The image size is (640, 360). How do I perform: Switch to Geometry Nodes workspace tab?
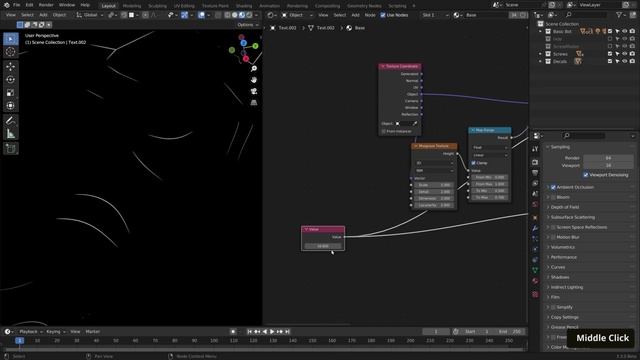pos(364,6)
